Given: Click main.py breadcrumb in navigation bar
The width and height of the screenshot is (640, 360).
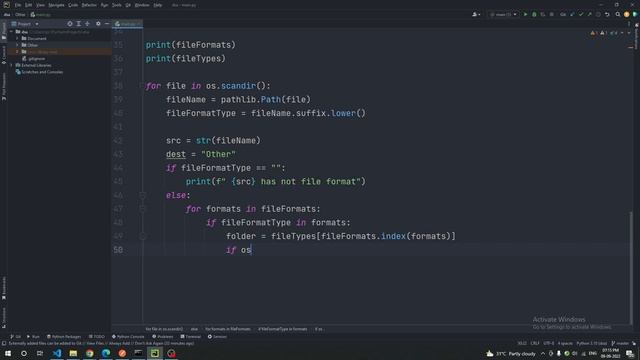Looking at the screenshot, I should pos(40,15).
